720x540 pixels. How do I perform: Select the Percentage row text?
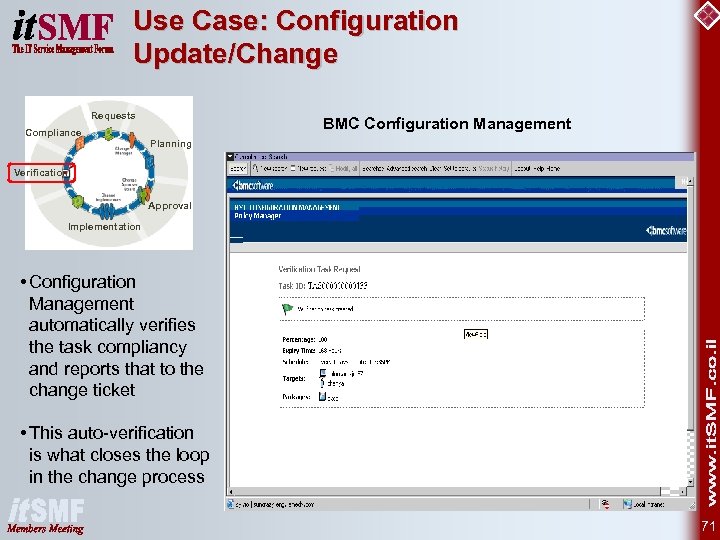(x=304, y=340)
